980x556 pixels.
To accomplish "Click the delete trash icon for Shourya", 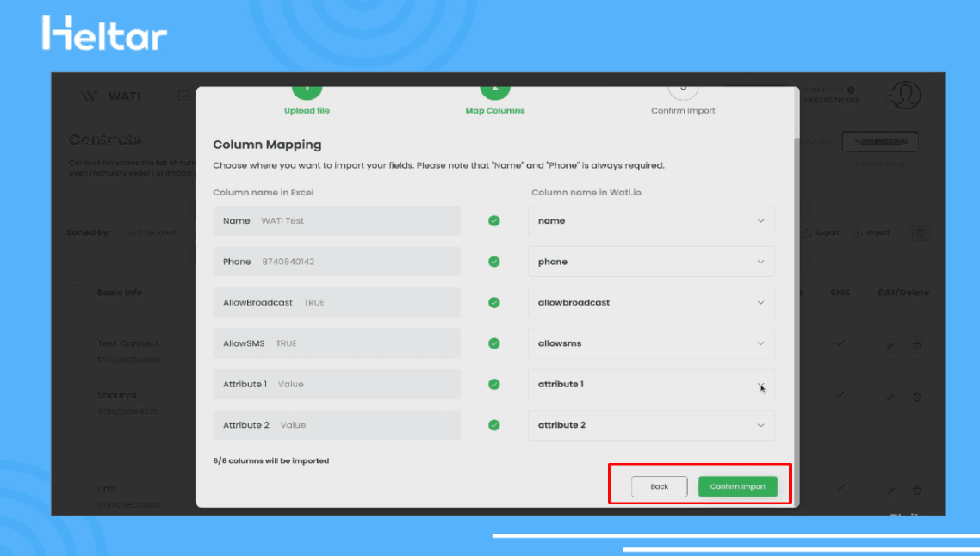I will pyautogui.click(x=916, y=397).
